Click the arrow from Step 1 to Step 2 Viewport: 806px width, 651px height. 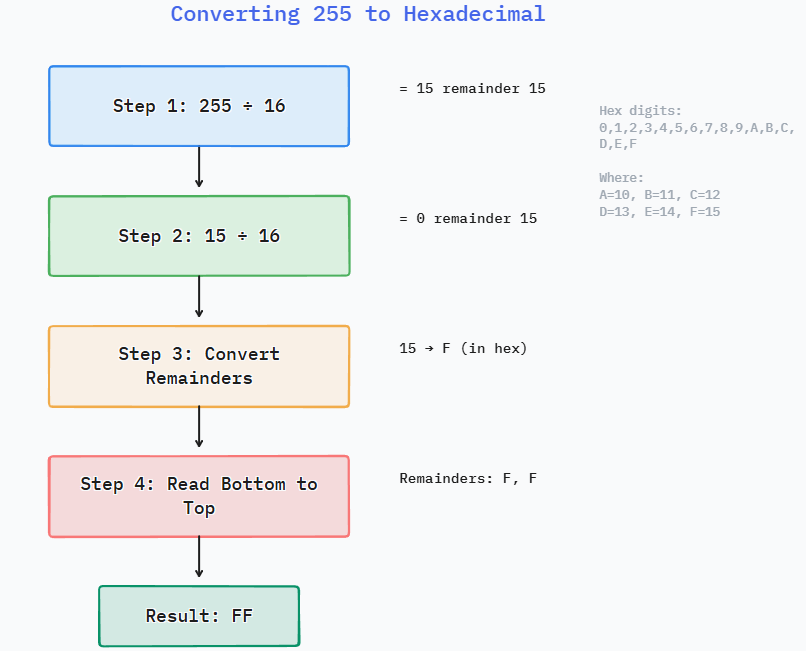click(x=199, y=167)
